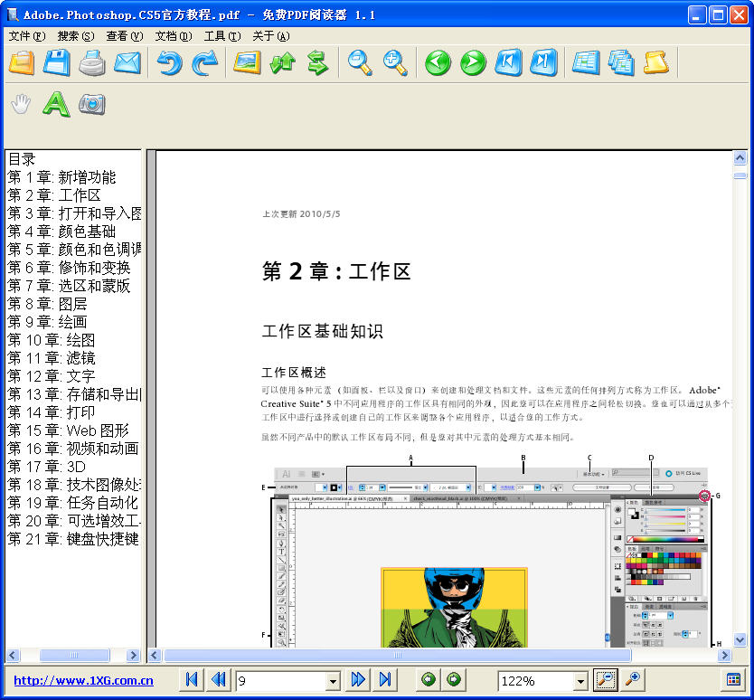Open the 关于(A) menu

(271, 36)
